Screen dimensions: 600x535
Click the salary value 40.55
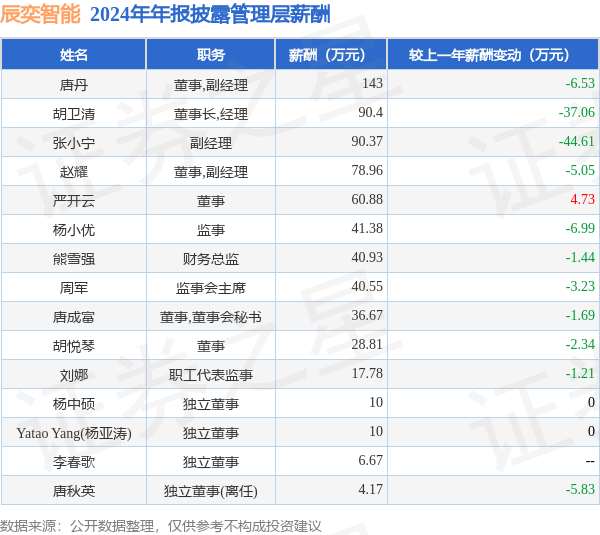367,286
